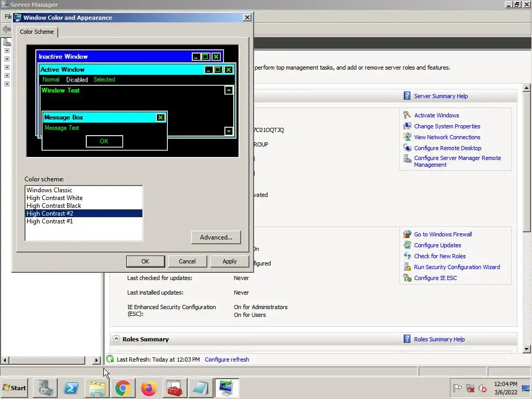Screen dimensions: 532x399
Task: Open Run Security Configuration Wizard link
Action: pyautogui.click(x=457, y=267)
